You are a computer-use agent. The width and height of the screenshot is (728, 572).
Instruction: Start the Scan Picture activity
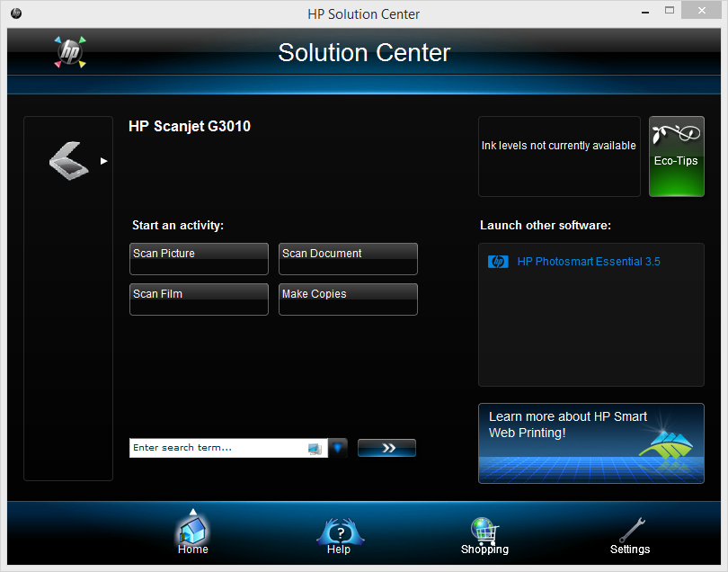[x=199, y=259]
